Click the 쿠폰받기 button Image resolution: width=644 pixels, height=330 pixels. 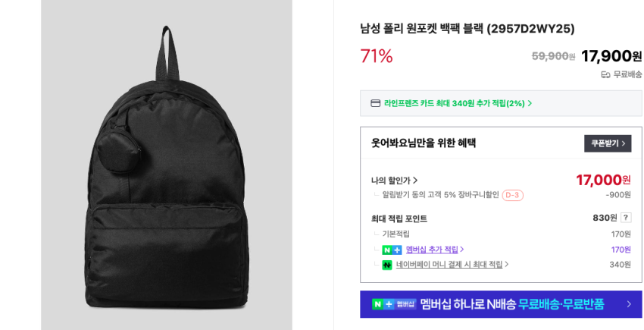(608, 143)
